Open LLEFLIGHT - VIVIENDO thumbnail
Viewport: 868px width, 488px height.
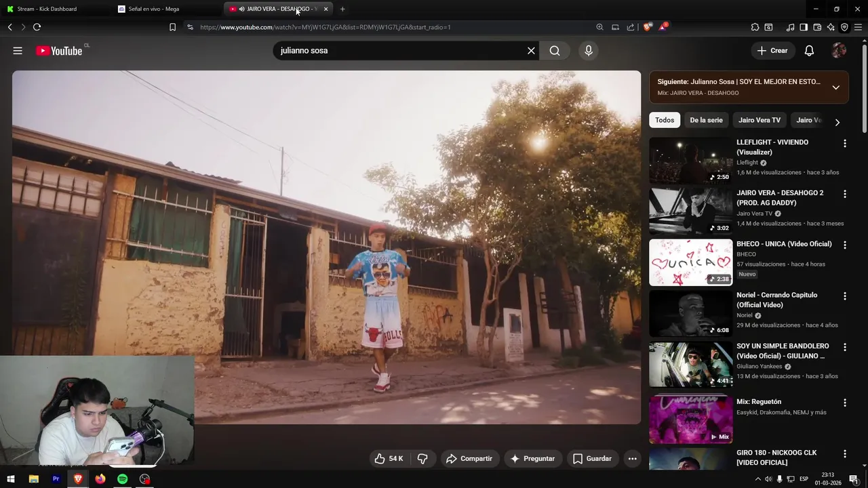click(690, 161)
